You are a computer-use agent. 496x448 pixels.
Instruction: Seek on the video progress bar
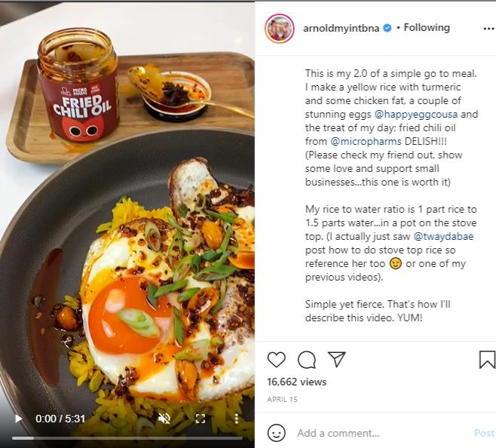point(127,437)
